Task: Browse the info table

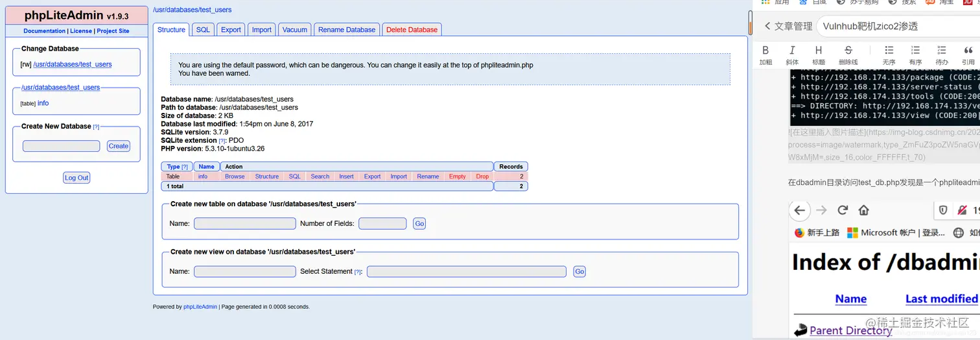Action: [x=235, y=176]
